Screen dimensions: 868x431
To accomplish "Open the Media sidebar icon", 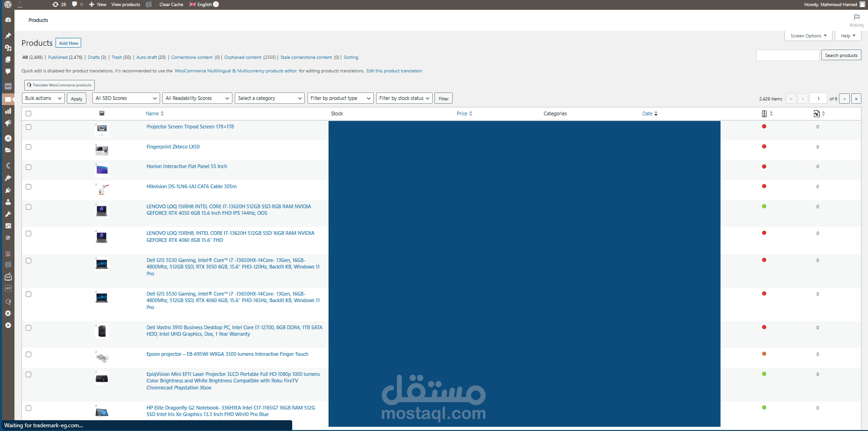I will (x=8, y=48).
